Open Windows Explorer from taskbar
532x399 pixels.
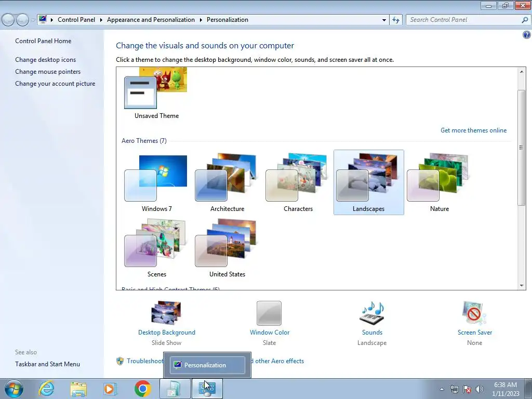[78, 389]
